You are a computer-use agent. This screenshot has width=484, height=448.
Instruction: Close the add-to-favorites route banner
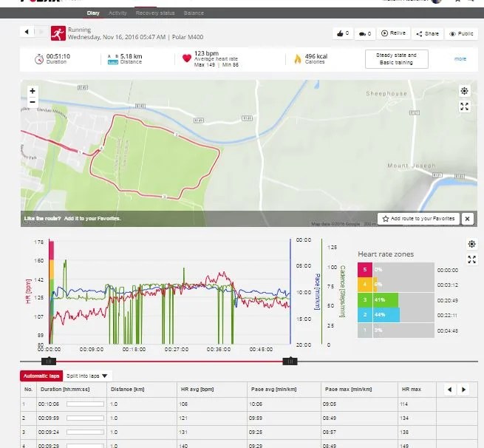coord(467,219)
